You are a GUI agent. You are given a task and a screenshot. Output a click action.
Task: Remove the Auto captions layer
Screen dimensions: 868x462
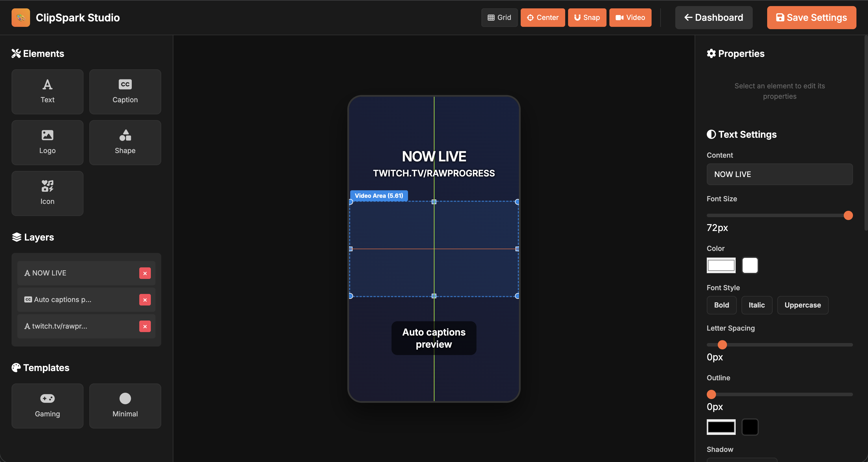click(x=145, y=300)
